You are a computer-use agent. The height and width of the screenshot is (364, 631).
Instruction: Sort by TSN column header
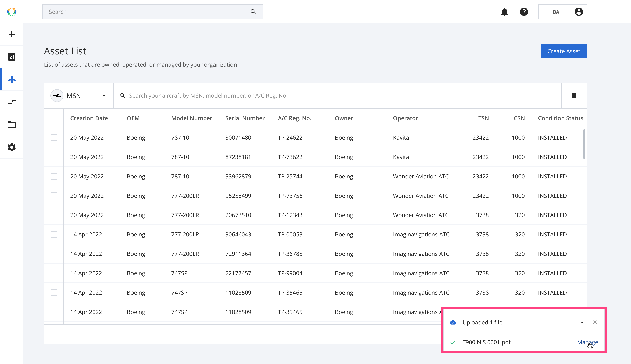pos(483,118)
